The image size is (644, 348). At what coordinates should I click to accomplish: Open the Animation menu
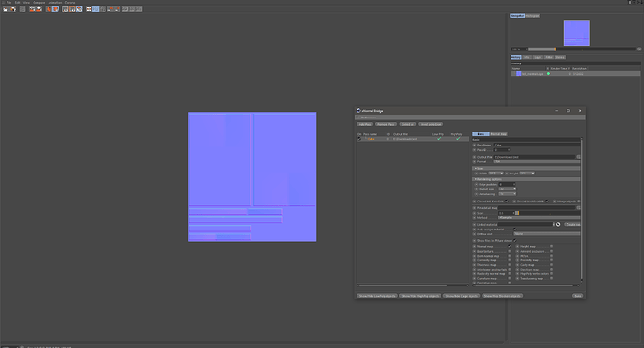pos(55,3)
